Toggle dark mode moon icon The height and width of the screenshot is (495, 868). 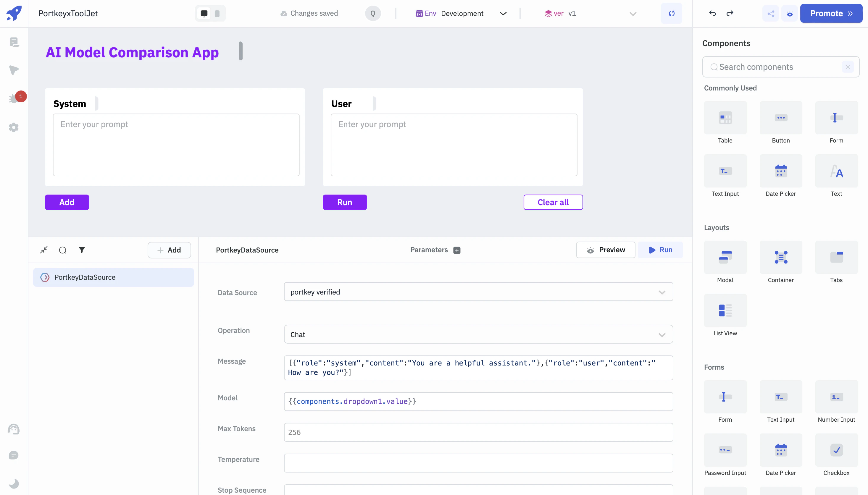coord(14,483)
